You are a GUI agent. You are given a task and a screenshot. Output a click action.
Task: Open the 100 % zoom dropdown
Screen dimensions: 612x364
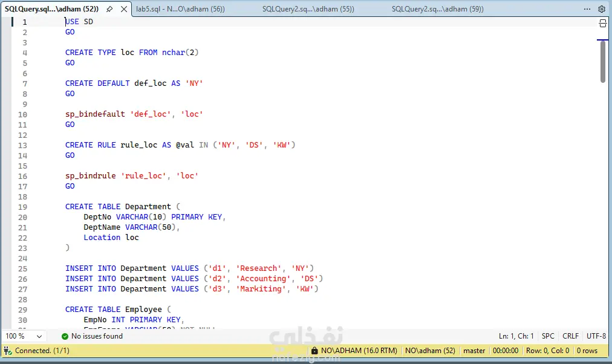pos(24,336)
